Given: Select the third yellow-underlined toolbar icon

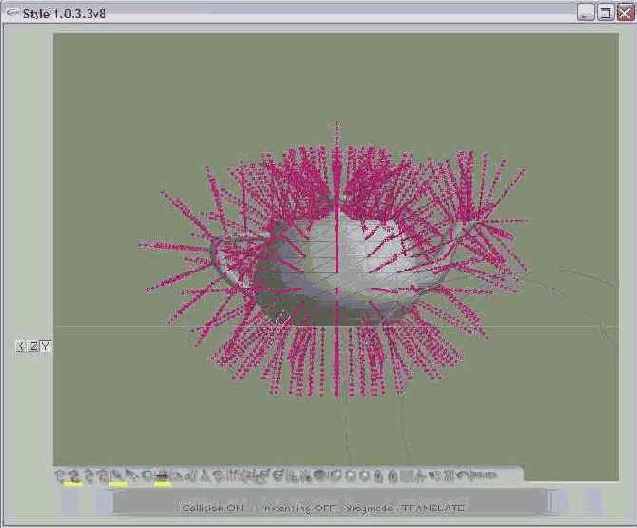Looking at the screenshot, I should click(x=161, y=476).
